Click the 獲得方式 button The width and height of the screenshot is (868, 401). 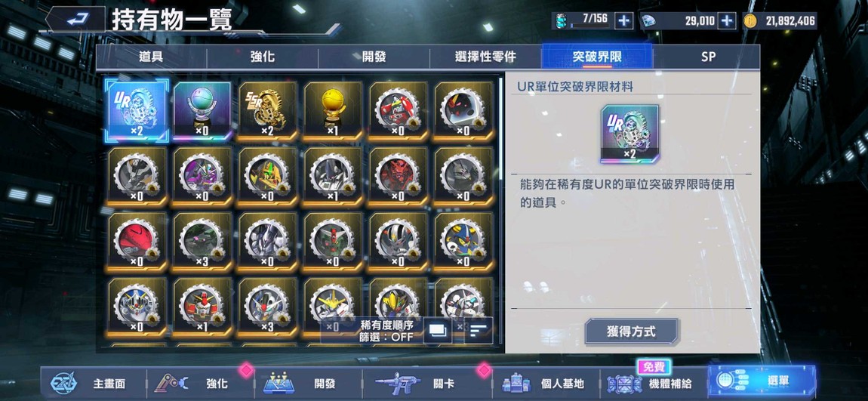tap(631, 332)
